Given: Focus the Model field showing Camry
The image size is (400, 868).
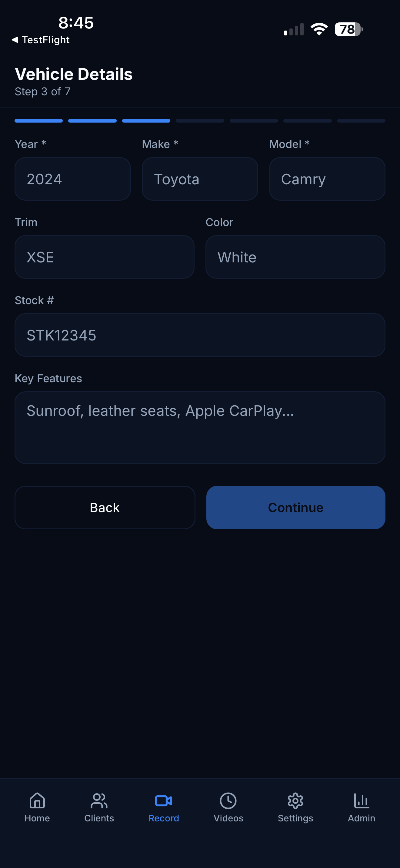Looking at the screenshot, I should [x=327, y=179].
